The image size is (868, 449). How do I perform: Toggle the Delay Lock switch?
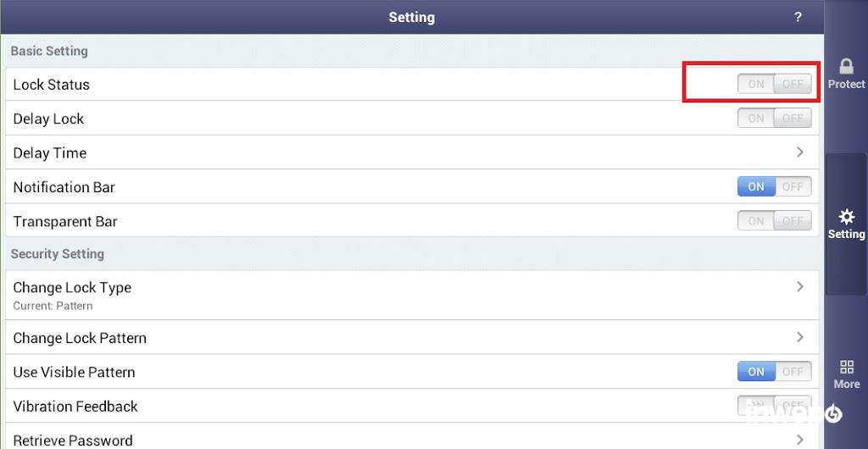pos(774,119)
